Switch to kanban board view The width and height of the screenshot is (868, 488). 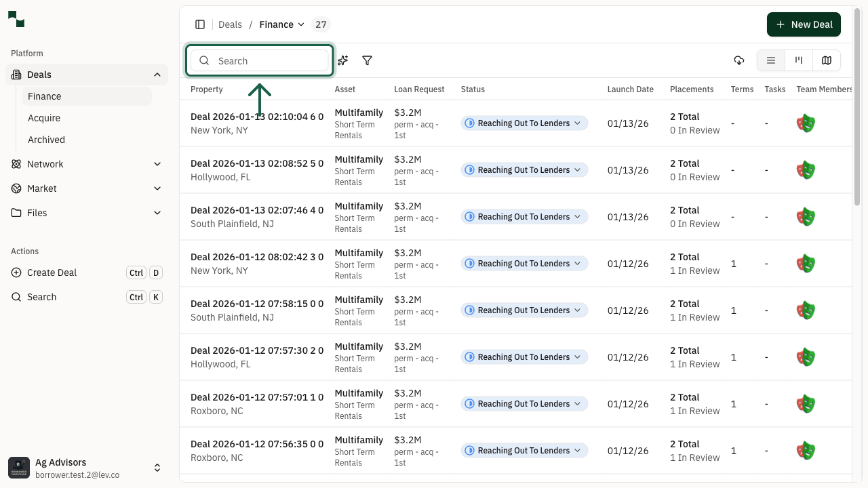tap(798, 60)
